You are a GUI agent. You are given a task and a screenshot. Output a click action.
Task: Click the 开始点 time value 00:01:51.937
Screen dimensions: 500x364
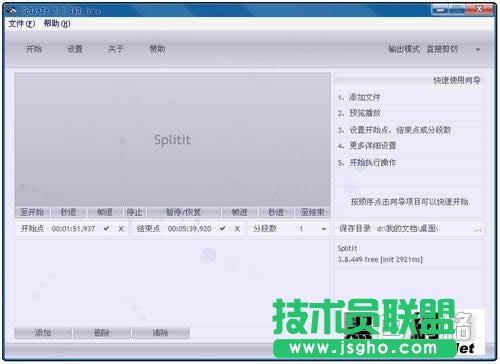(x=73, y=229)
